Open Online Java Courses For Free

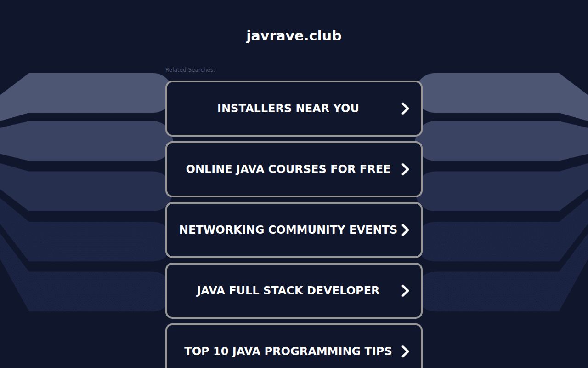[x=288, y=169]
